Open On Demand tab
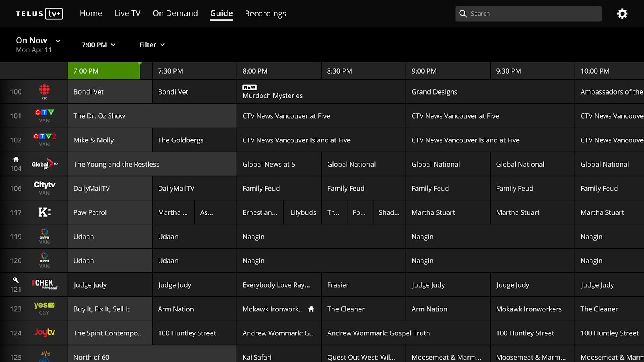 point(175,13)
